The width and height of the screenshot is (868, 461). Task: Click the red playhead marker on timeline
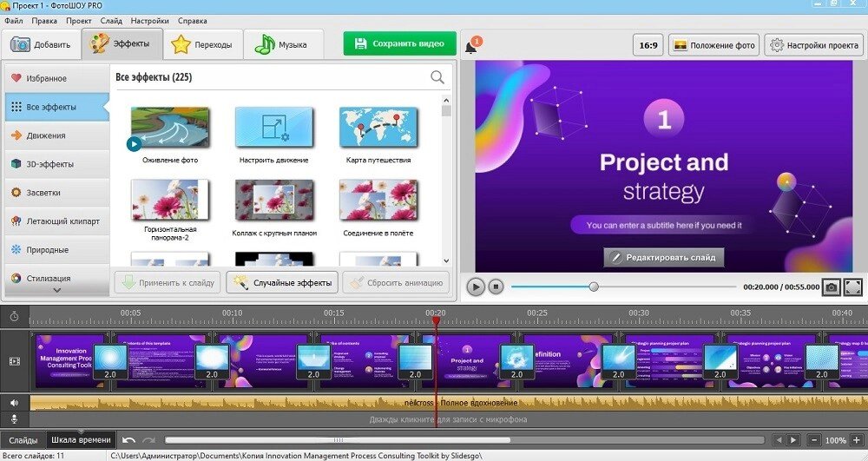[x=437, y=320]
